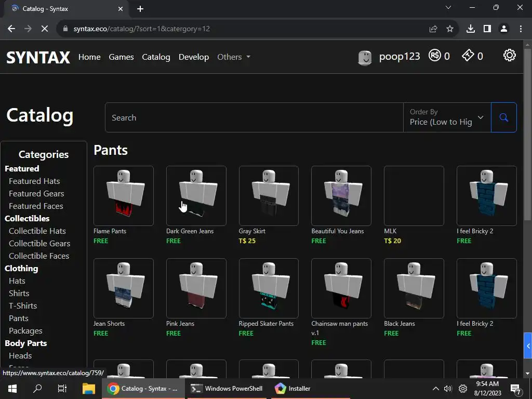Image resolution: width=532 pixels, height=399 pixels.
Task: Switch to Windows PowerShell taskbar item
Action: [x=227, y=389]
